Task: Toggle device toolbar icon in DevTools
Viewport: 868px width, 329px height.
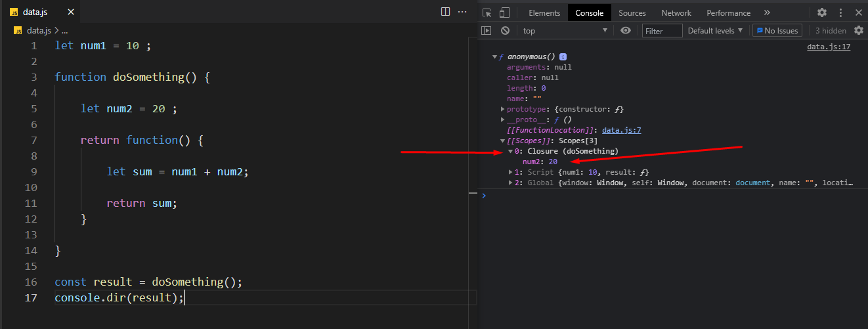Action: (x=504, y=12)
